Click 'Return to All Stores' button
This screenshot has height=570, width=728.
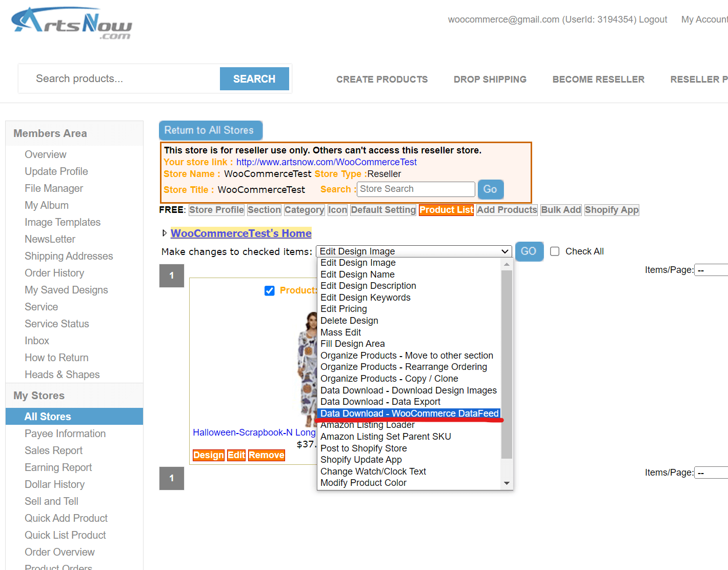click(x=210, y=130)
